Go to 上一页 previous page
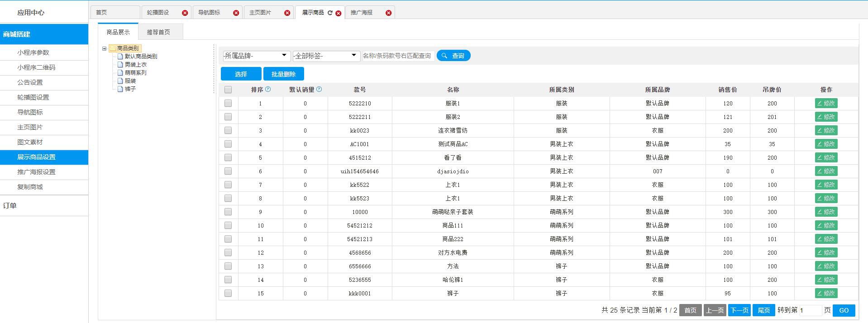Screen dimensions: 868x323 pos(715,310)
